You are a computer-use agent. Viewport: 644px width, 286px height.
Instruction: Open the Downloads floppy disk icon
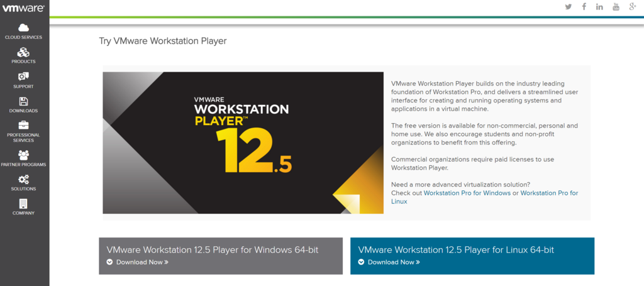[x=23, y=101]
